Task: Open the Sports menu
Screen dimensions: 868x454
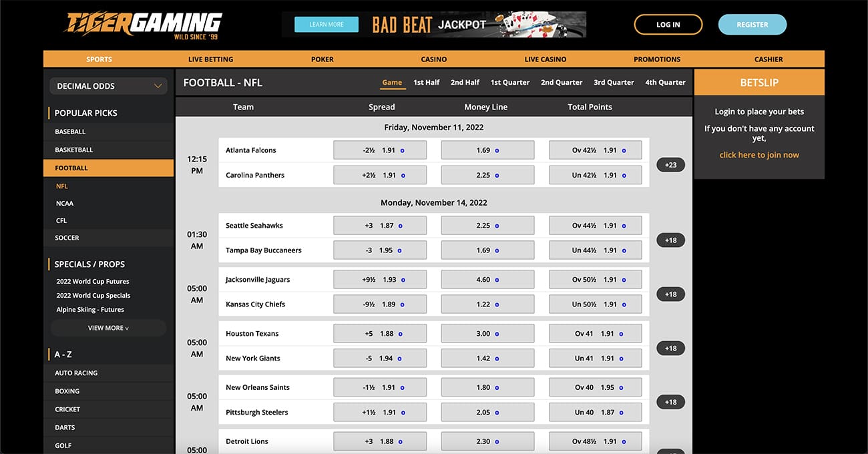Action: (x=99, y=59)
